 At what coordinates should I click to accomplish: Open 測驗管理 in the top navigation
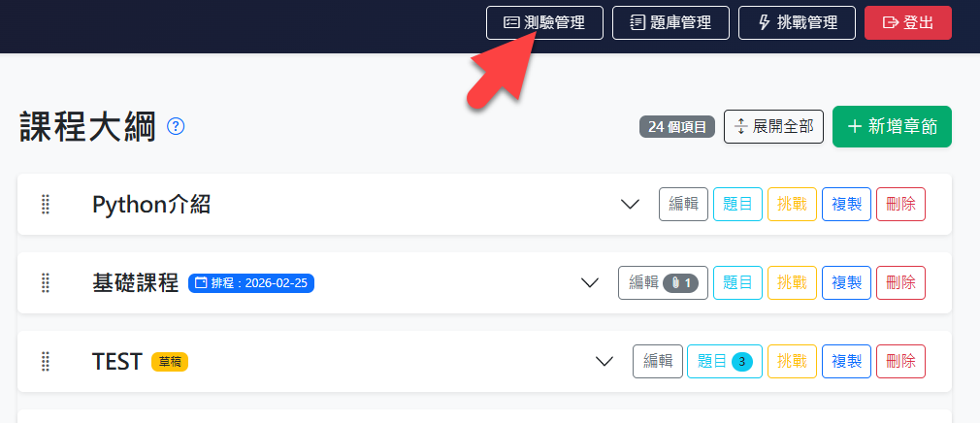[x=544, y=23]
